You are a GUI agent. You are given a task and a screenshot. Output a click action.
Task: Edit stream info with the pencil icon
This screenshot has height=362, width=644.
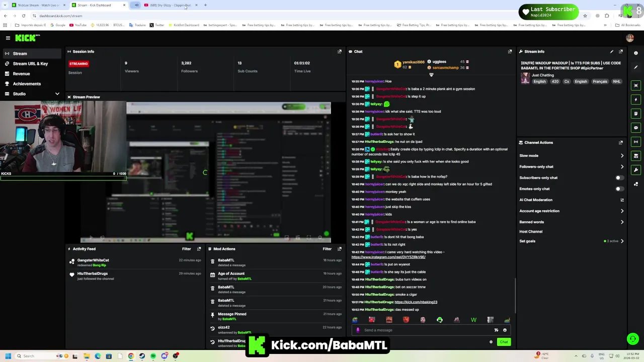[612, 51]
